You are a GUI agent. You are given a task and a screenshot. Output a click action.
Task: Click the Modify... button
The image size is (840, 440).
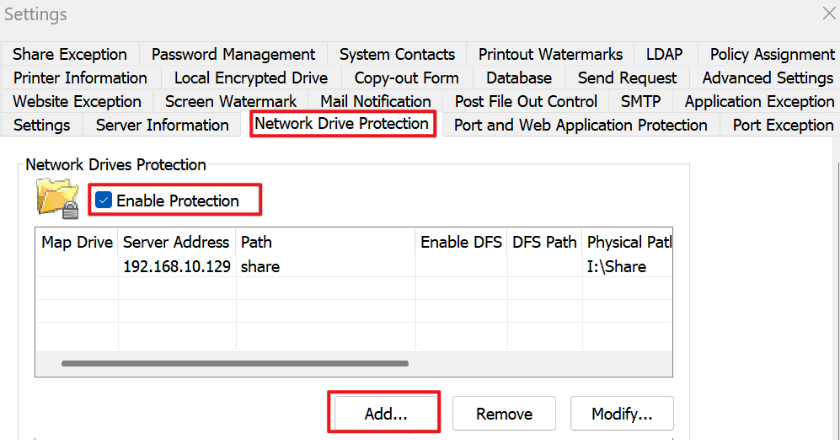click(x=621, y=413)
